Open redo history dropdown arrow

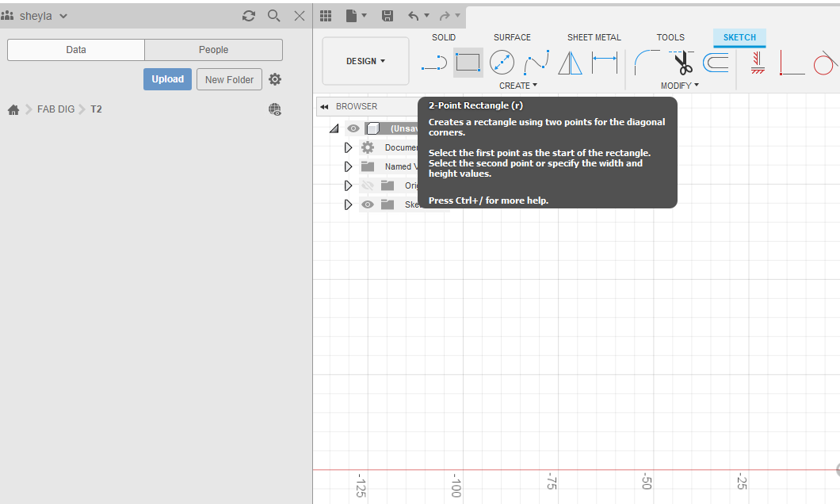click(x=457, y=16)
